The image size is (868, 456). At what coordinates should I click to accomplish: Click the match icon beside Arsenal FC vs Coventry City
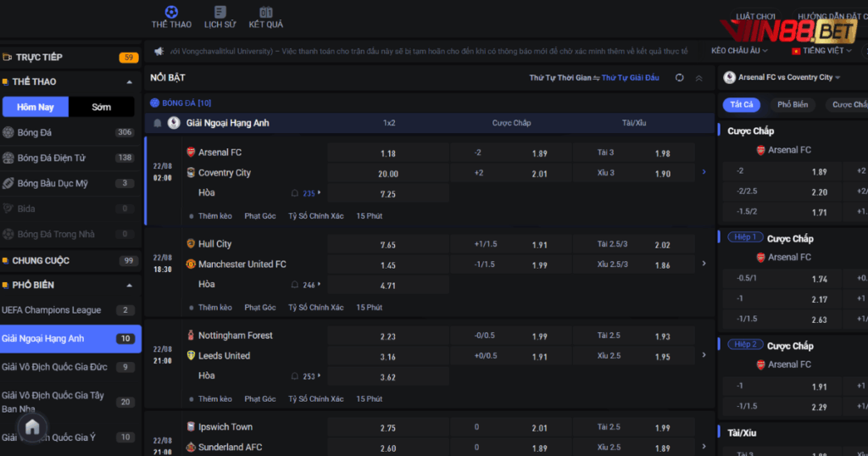click(x=730, y=77)
